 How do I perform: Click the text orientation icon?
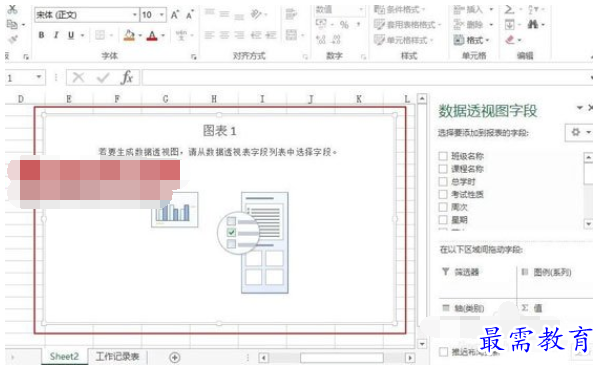pyautogui.click(x=256, y=15)
